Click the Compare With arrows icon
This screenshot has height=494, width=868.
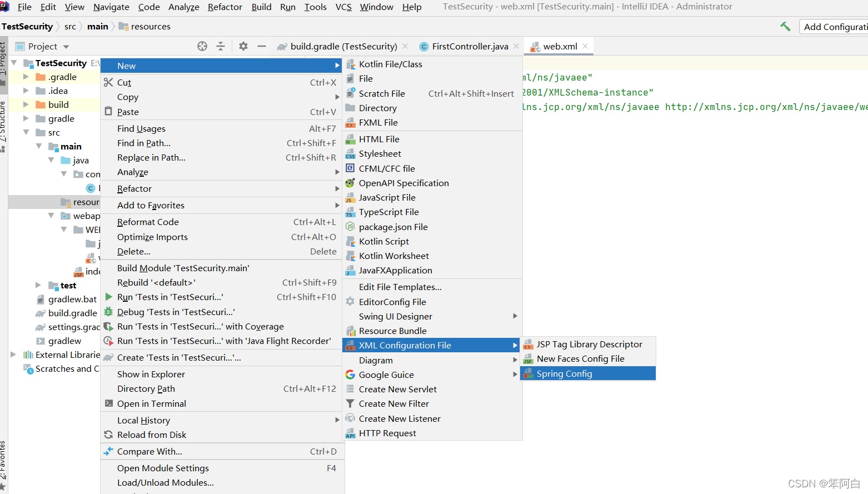point(108,451)
